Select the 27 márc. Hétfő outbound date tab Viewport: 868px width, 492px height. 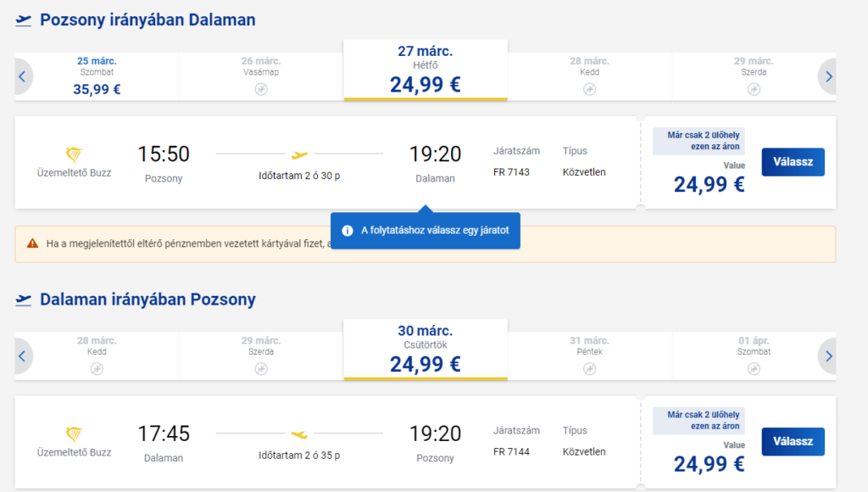click(426, 70)
